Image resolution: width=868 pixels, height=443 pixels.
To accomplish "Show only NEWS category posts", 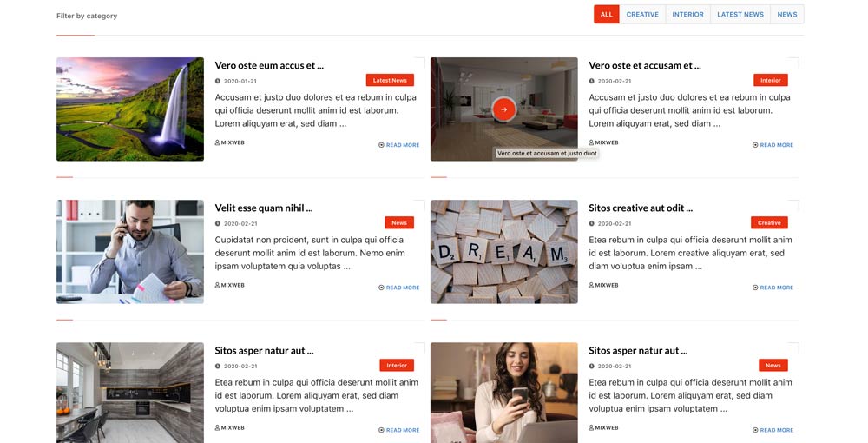I will pos(787,15).
